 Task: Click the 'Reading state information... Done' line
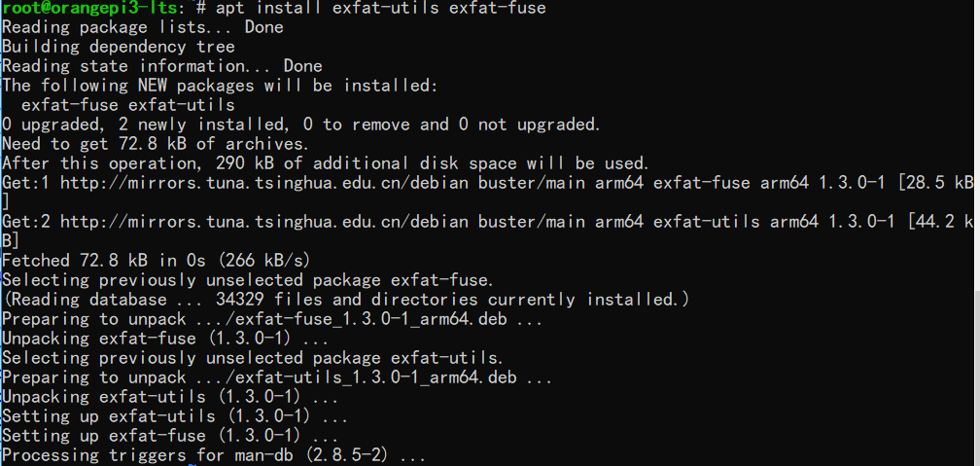click(162, 66)
